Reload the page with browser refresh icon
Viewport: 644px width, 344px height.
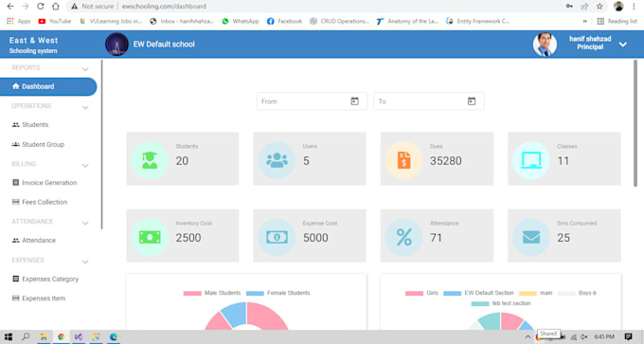40,7
